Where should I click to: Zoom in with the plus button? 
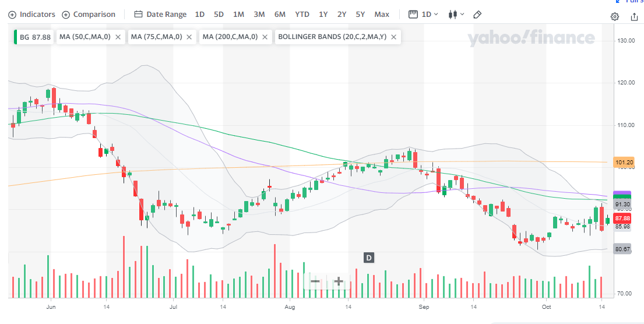(338, 281)
